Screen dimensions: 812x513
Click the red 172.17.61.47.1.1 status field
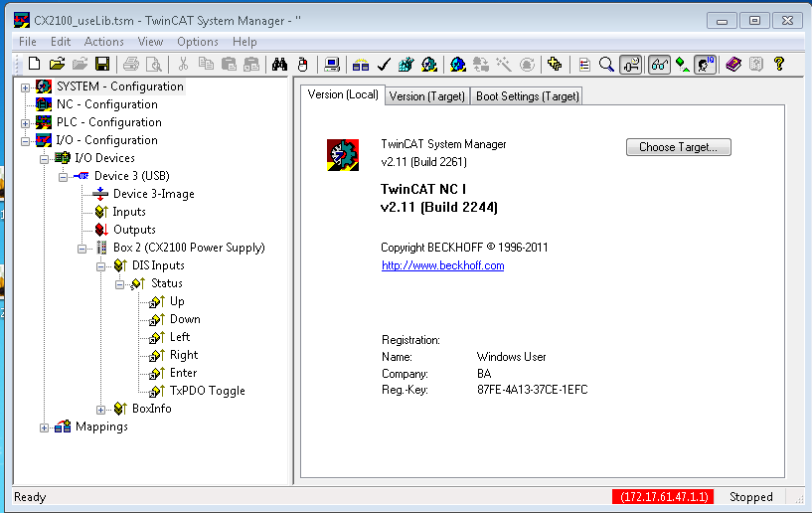(663, 497)
